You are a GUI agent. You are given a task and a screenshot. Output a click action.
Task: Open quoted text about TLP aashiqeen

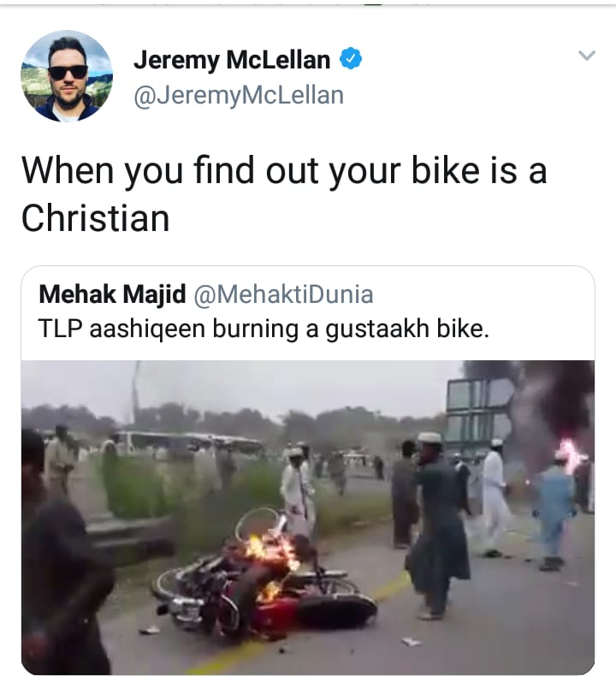click(x=264, y=329)
